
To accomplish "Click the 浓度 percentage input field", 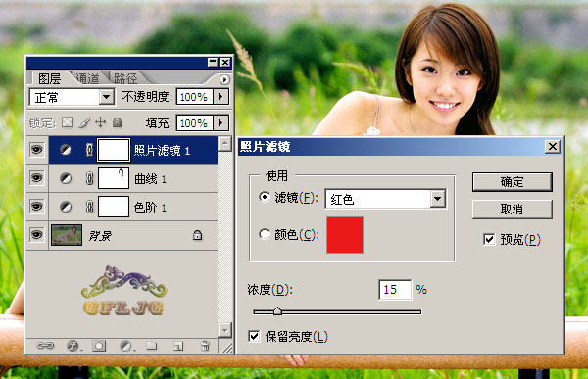I will (x=395, y=289).
